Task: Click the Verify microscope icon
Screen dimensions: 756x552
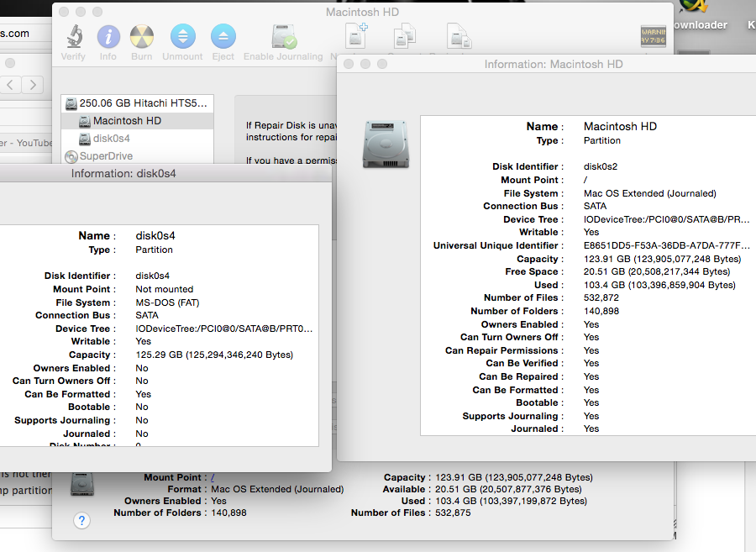Action: coord(73,38)
